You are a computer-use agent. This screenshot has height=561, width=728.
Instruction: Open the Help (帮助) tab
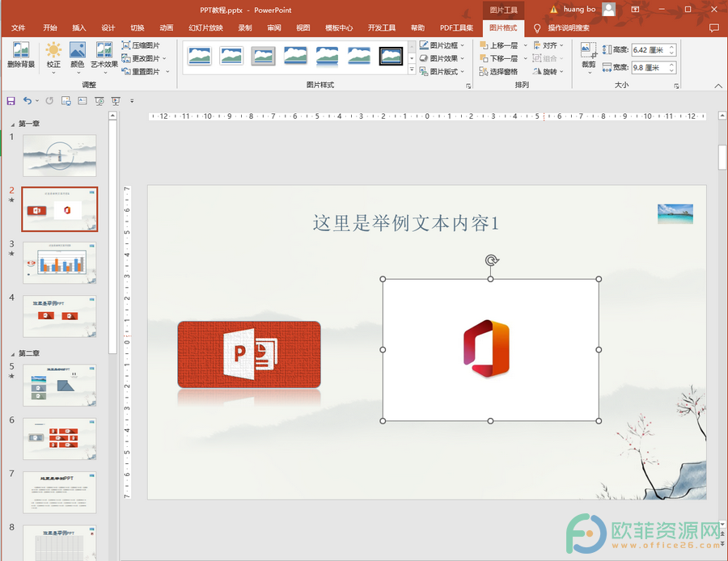tap(417, 27)
